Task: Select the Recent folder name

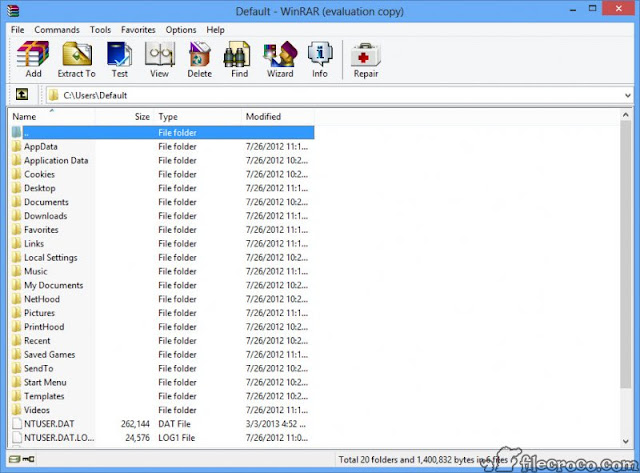Action: point(37,341)
